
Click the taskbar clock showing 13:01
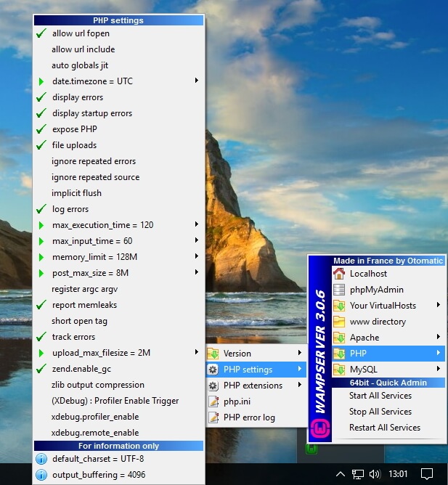click(398, 474)
